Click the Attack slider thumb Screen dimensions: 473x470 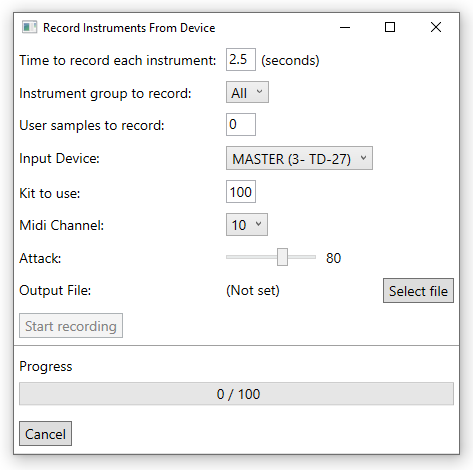point(282,257)
